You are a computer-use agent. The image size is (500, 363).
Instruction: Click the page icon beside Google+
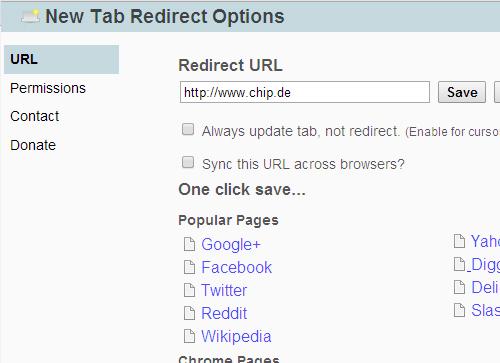pyautogui.click(x=189, y=244)
